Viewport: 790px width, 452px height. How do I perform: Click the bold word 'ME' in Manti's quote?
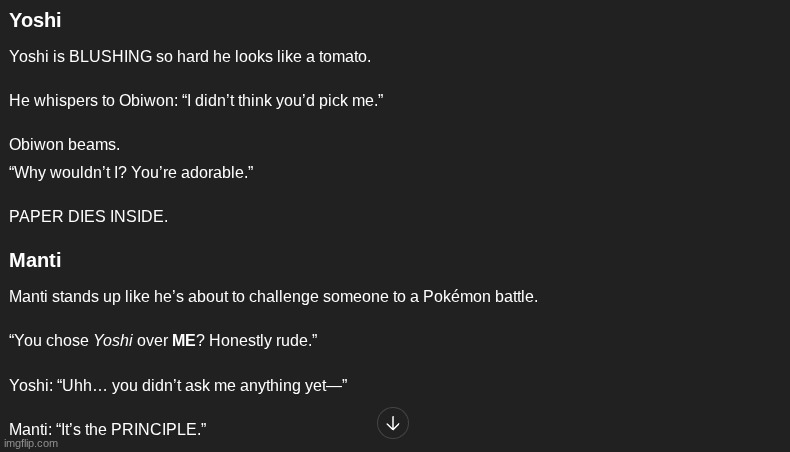(184, 341)
